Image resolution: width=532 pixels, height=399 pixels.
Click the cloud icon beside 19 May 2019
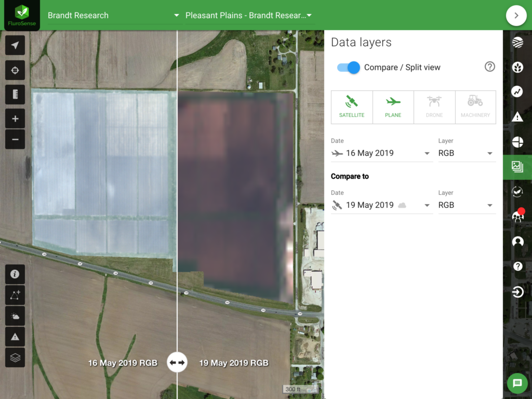[x=402, y=205]
